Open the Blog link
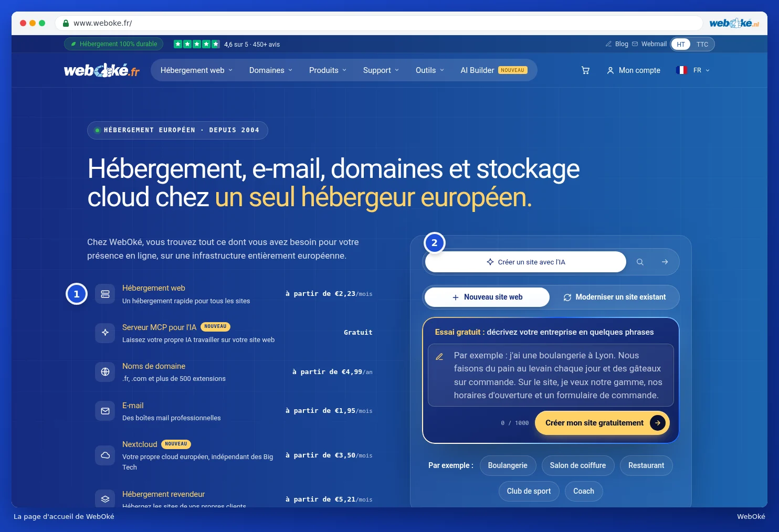779x532 pixels. pos(617,44)
